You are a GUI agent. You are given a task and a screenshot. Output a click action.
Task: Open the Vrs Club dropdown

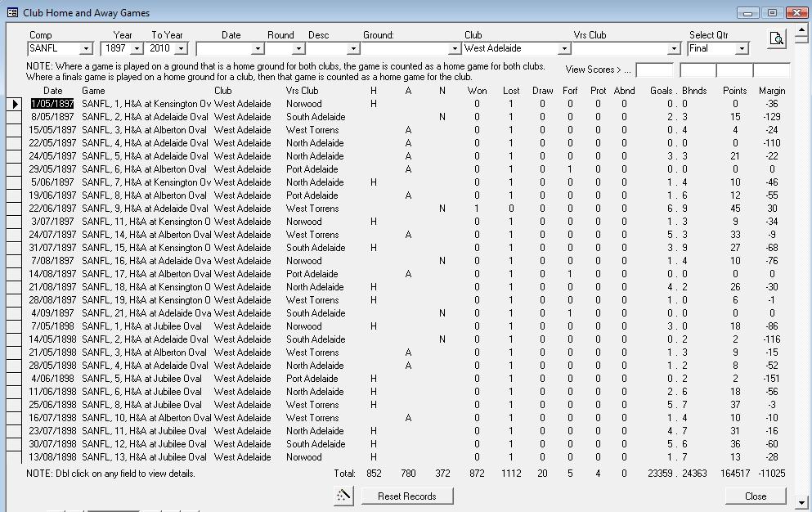[673, 49]
